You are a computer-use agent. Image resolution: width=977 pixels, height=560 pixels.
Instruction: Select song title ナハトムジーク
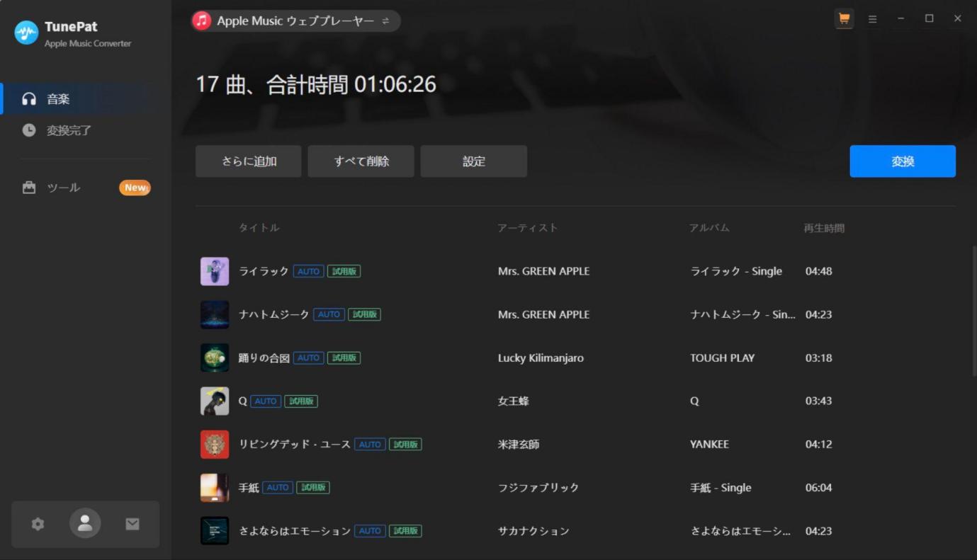pyautogui.click(x=274, y=314)
